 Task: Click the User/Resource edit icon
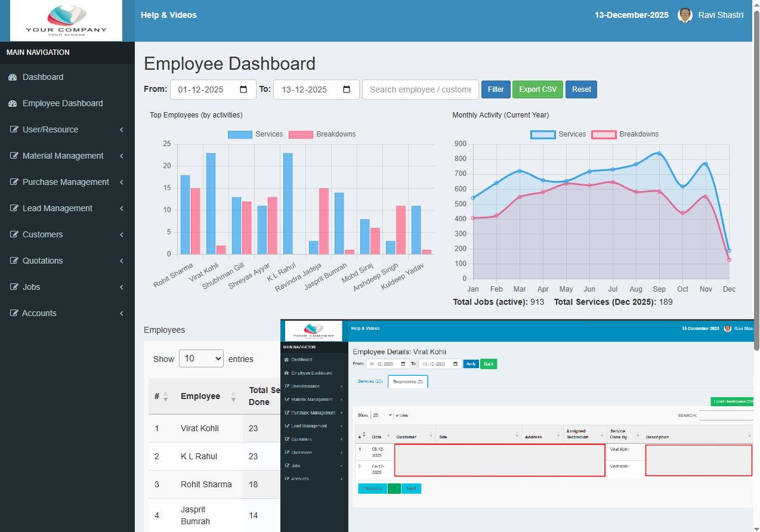pos(14,129)
